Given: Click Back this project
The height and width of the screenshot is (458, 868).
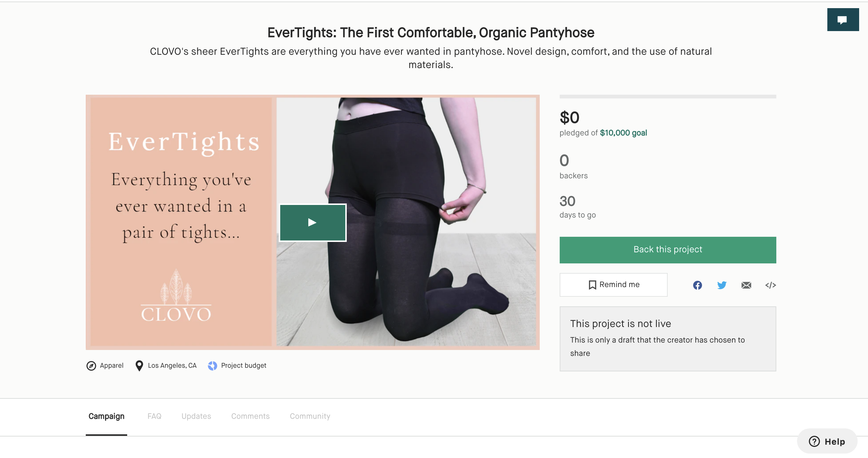Looking at the screenshot, I should click(667, 249).
